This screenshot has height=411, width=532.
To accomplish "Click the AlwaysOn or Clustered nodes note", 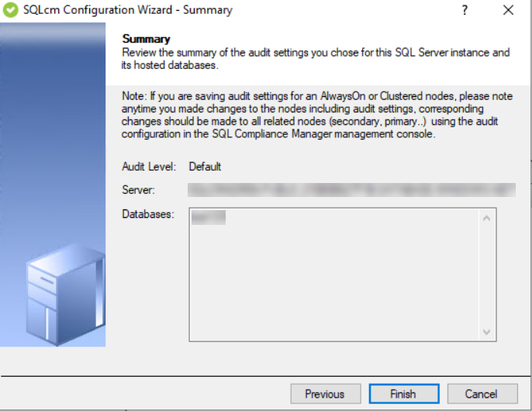I will pos(310,115).
